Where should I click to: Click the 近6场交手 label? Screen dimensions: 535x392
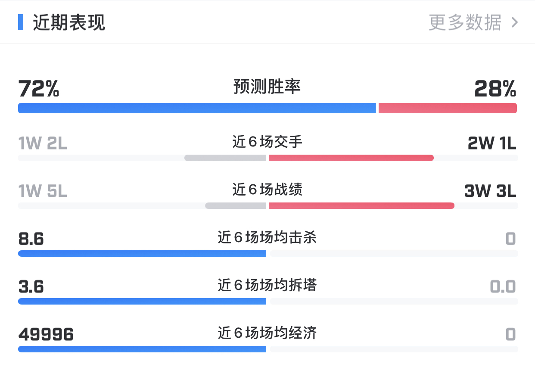click(267, 141)
